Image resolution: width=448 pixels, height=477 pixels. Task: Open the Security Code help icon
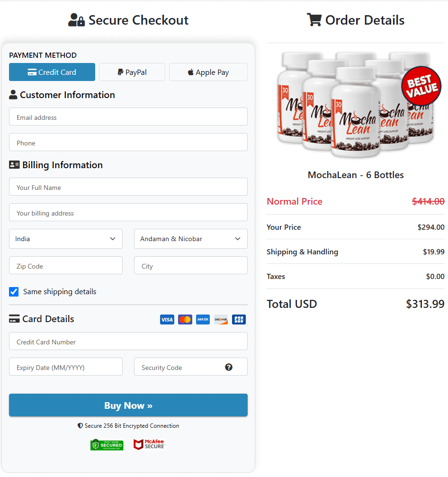click(229, 367)
